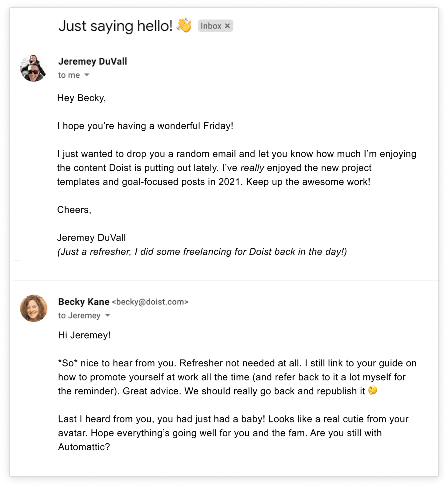Viewport: 448px width, 488px height.
Task: Expand details arrow beside "to Jeremey"
Action: [x=108, y=315]
